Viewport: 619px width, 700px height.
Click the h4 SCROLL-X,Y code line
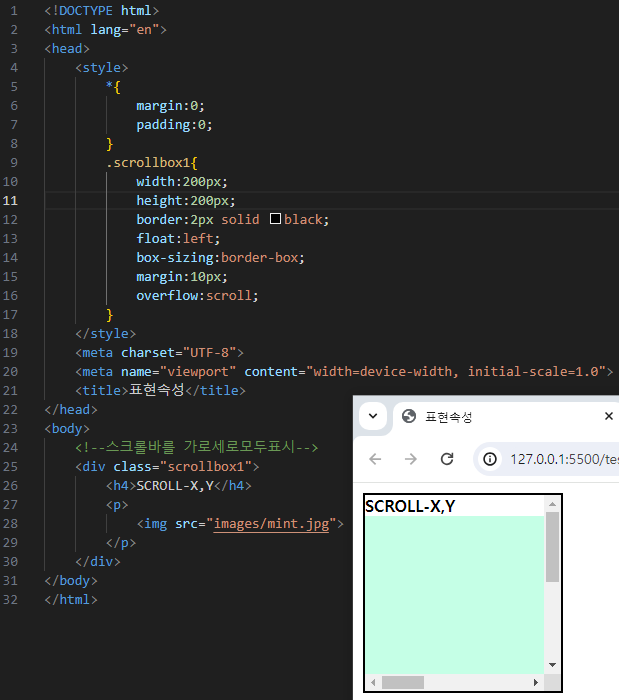[x=179, y=485]
